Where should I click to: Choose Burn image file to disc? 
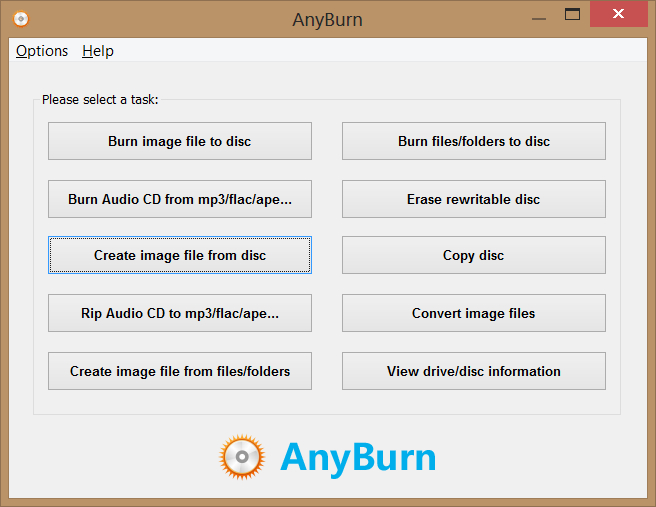click(x=180, y=141)
